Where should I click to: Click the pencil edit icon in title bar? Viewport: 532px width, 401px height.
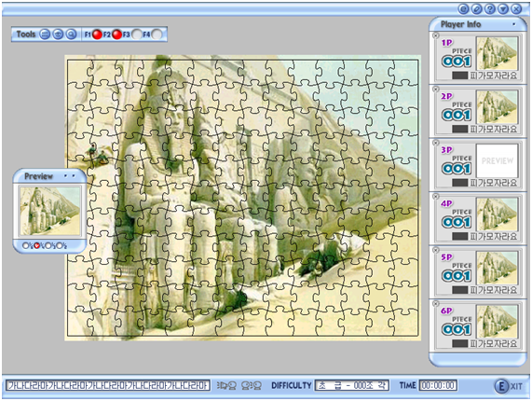click(x=476, y=8)
